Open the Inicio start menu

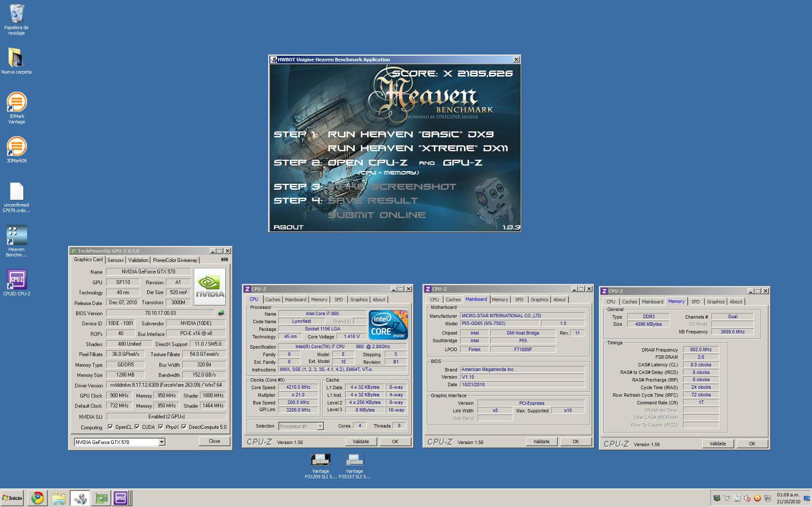point(12,498)
